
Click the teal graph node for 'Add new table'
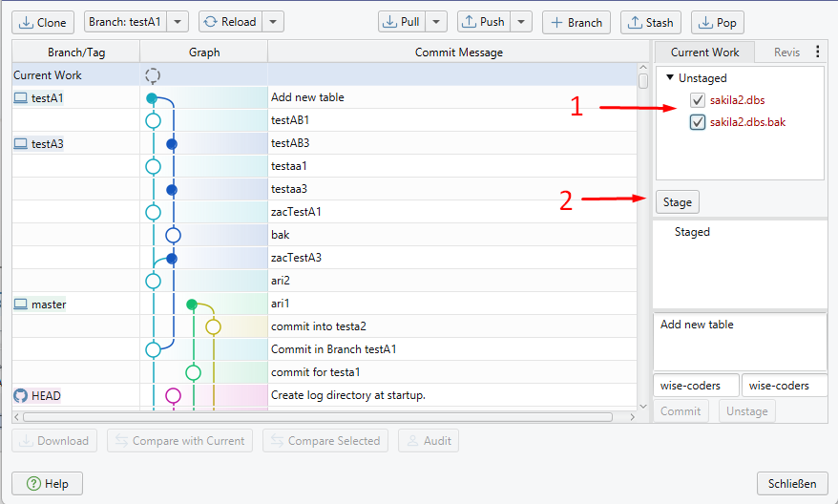(x=152, y=98)
